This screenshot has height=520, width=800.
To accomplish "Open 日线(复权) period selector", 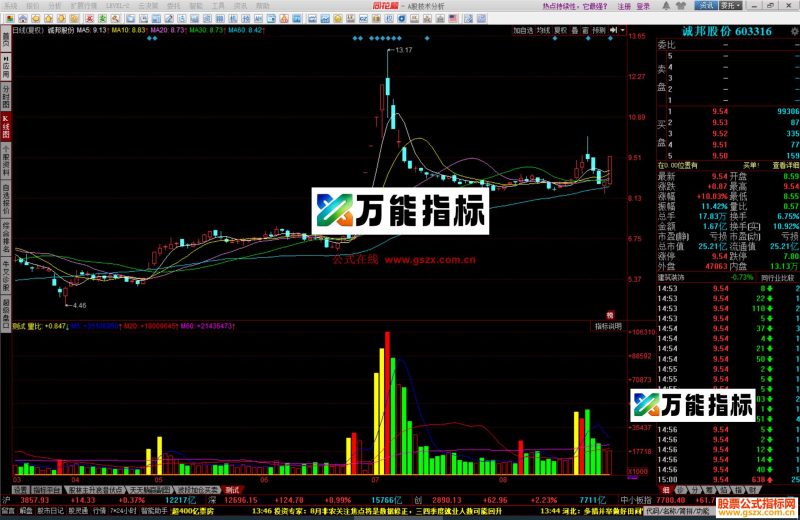I will tap(28, 31).
